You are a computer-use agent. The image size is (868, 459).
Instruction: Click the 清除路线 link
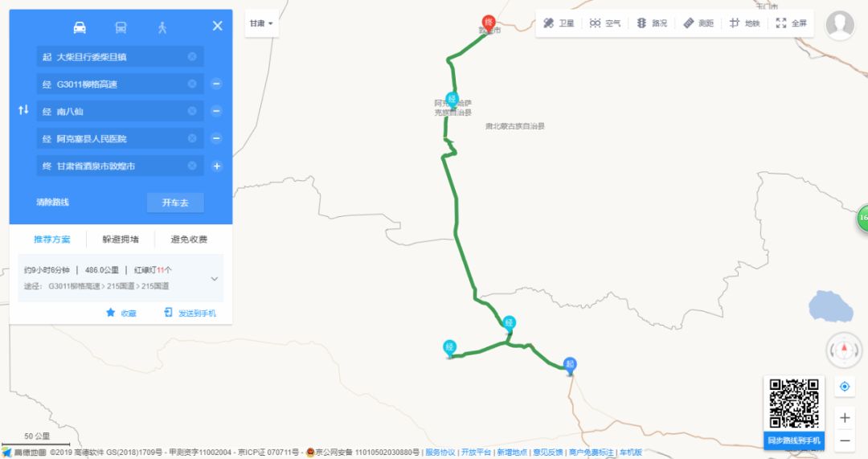(52, 202)
